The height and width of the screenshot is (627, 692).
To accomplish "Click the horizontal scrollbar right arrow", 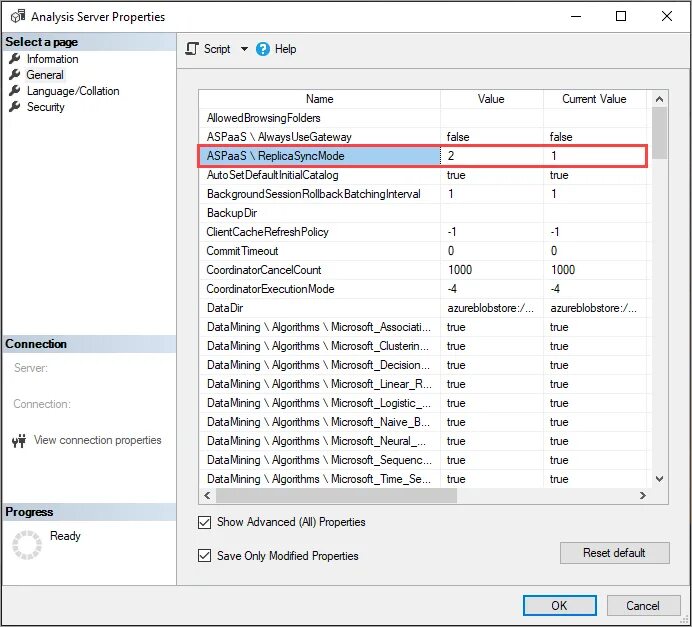I will [x=643, y=496].
